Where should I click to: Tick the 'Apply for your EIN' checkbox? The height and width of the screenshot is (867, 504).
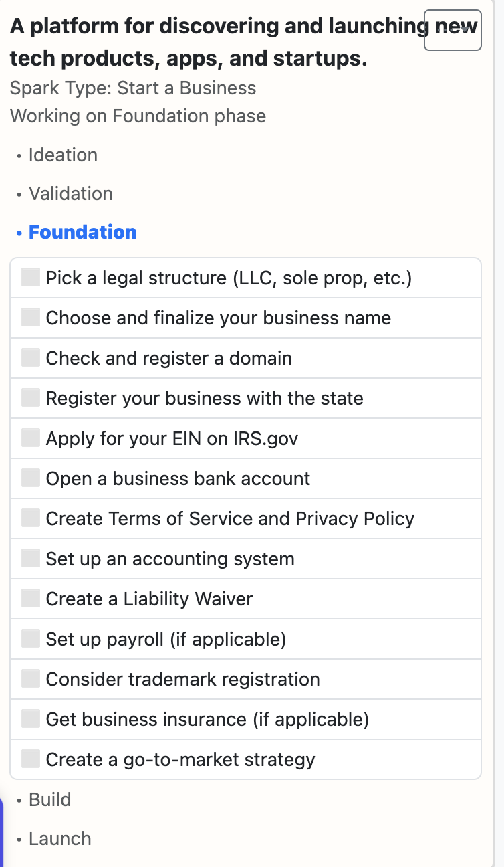(x=31, y=438)
